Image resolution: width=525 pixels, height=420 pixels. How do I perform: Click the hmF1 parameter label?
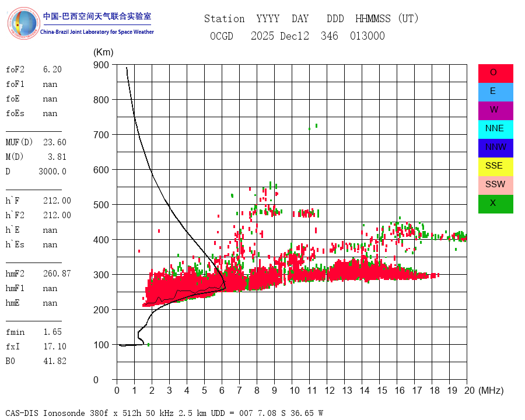pos(15,288)
